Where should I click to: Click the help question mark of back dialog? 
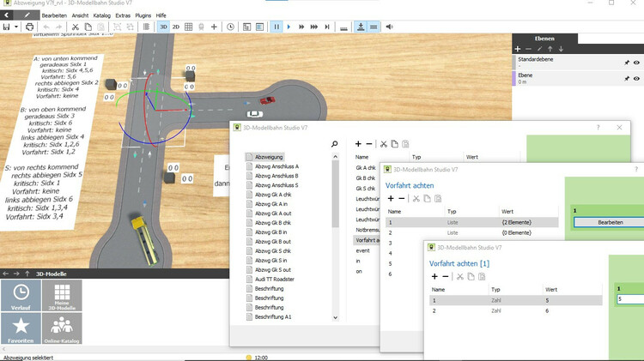click(598, 128)
